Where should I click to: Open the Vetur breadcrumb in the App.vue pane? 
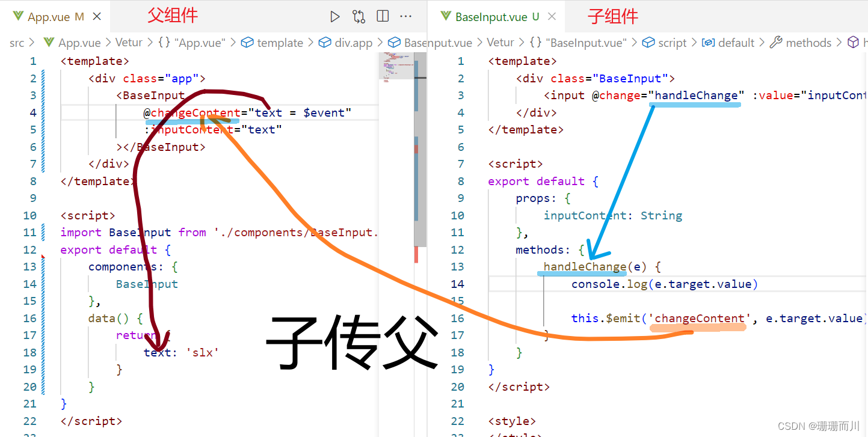[x=129, y=43]
